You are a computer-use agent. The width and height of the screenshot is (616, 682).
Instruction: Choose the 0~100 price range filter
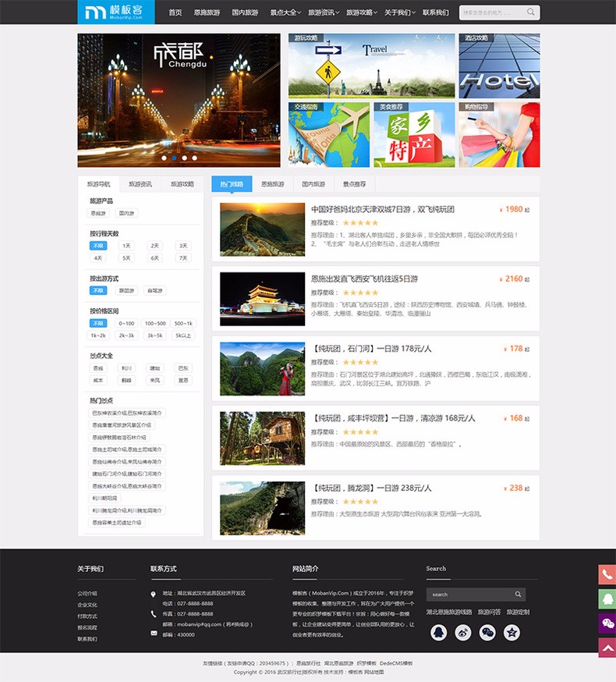126,323
